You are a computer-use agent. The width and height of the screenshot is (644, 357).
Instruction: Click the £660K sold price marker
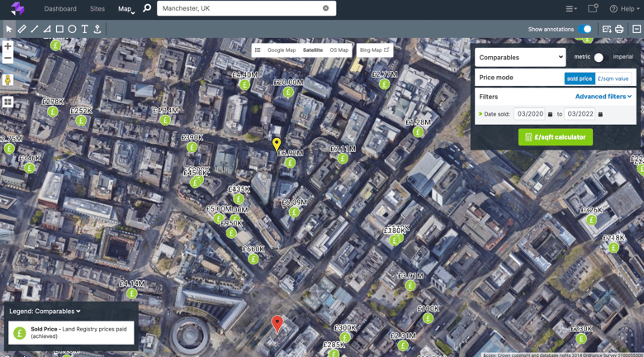tap(253, 259)
